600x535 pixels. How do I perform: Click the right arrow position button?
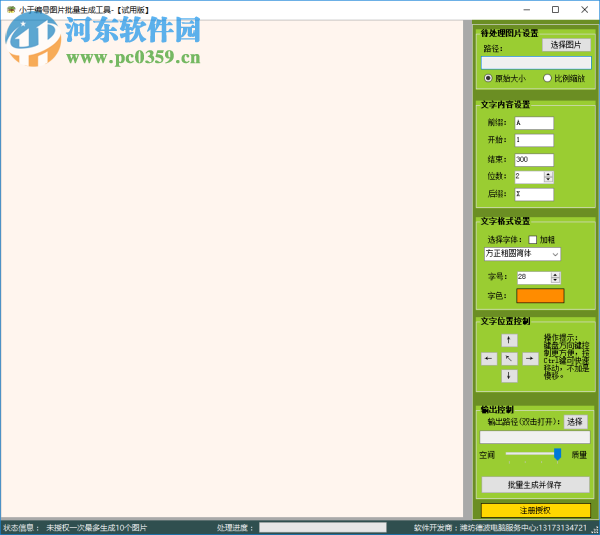tap(530, 359)
